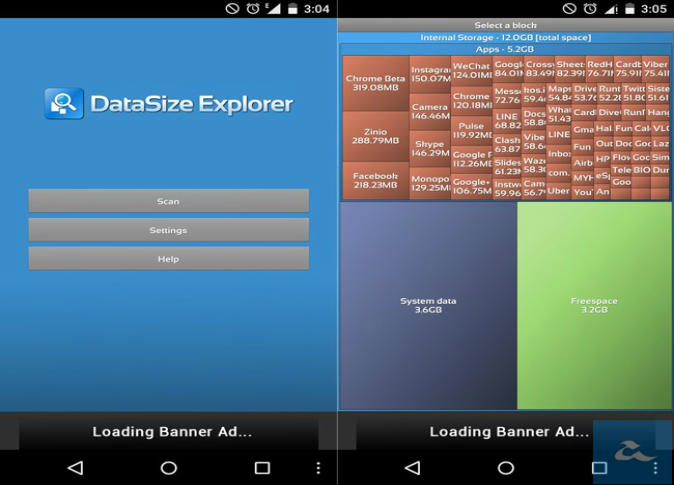
Task: Select the Facebook 218.23MB block
Action: point(375,180)
